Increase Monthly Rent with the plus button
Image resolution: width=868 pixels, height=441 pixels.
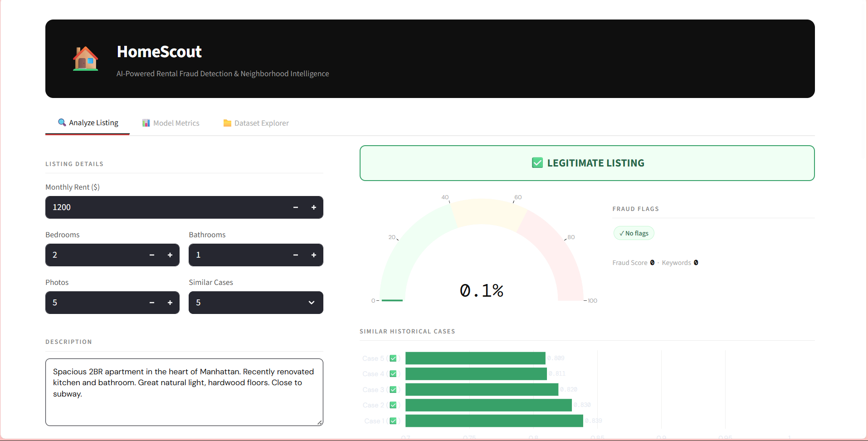(313, 207)
